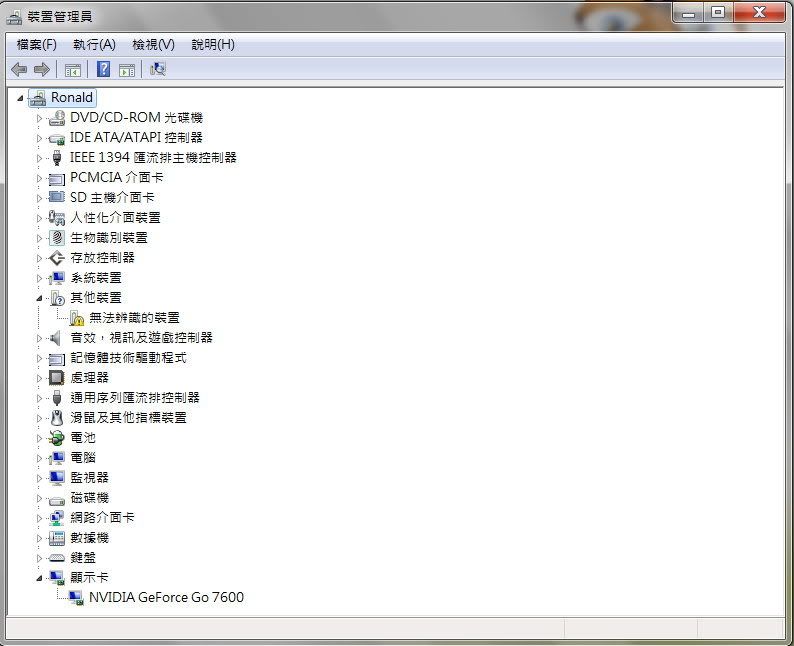Click the PCMCIA 介面卡 icon
This screenshot has height=646, width=794.
[x=57, y=178]
